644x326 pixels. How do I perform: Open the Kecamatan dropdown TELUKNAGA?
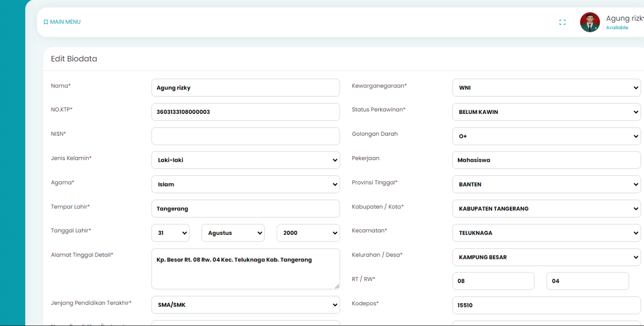546,233
